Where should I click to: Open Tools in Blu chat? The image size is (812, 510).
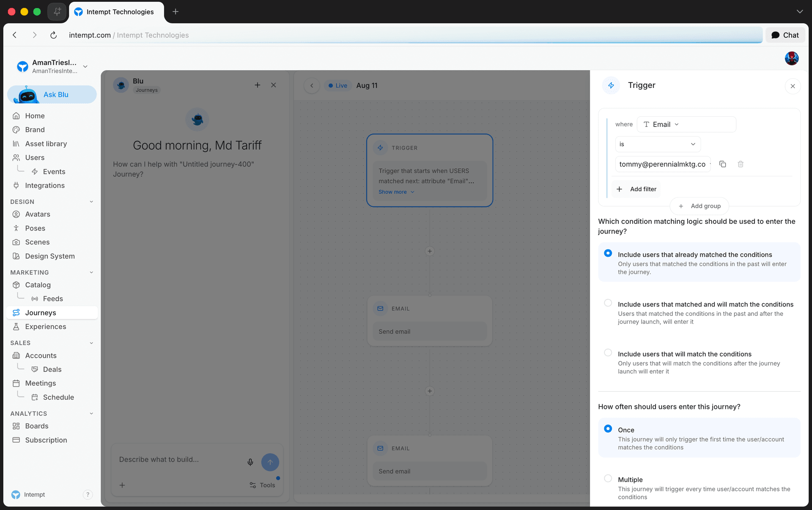coord(262,485)
